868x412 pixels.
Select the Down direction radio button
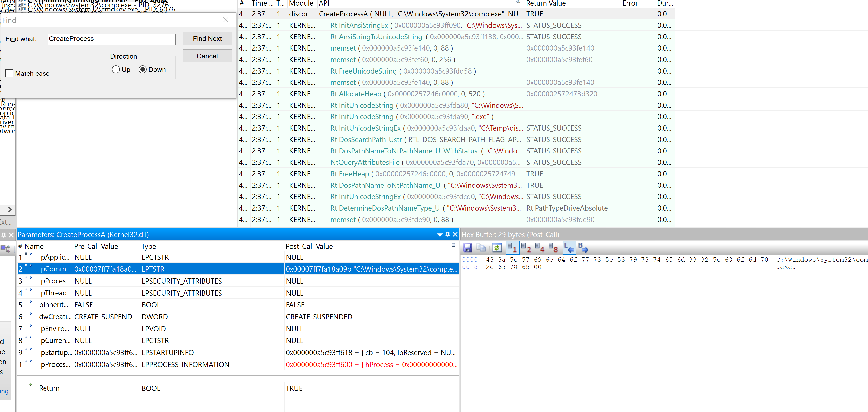tap(142, 69)
